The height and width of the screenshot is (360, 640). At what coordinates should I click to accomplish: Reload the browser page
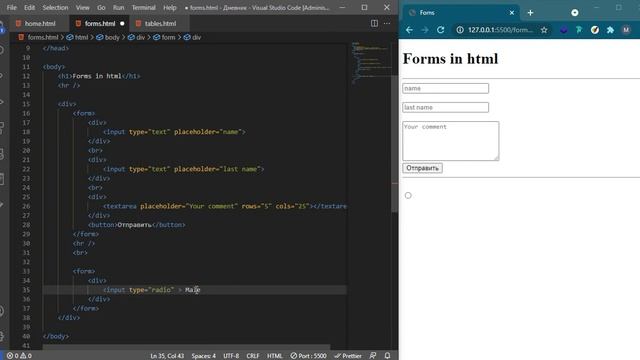click(440, 30)
